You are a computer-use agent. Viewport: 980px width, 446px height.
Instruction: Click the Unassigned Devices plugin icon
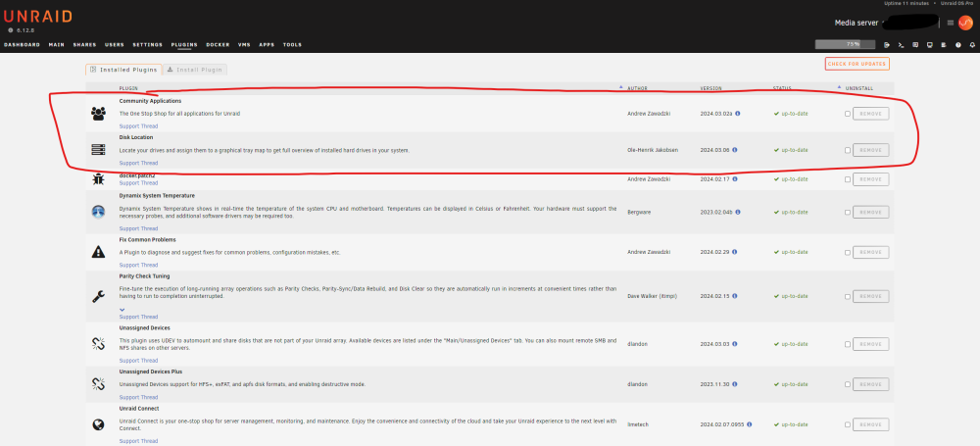[98, 343]
